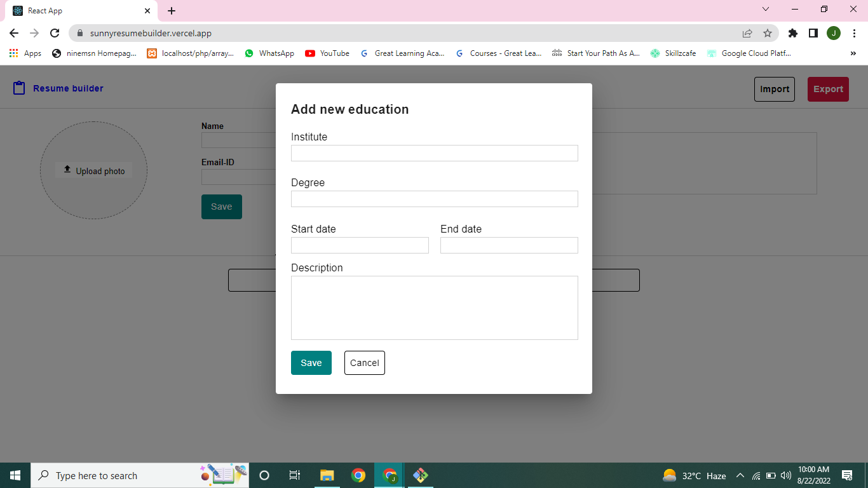Click the Resume builder clipboard icon
This screenshot has width=868, height=488.
[18, 88]
